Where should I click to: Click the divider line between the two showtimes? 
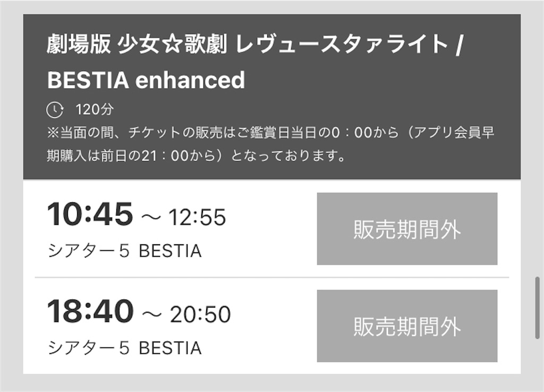tap(272, 277)
